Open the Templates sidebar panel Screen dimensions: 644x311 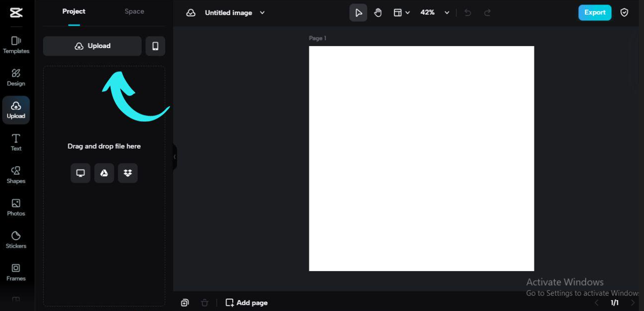(16, 45)
